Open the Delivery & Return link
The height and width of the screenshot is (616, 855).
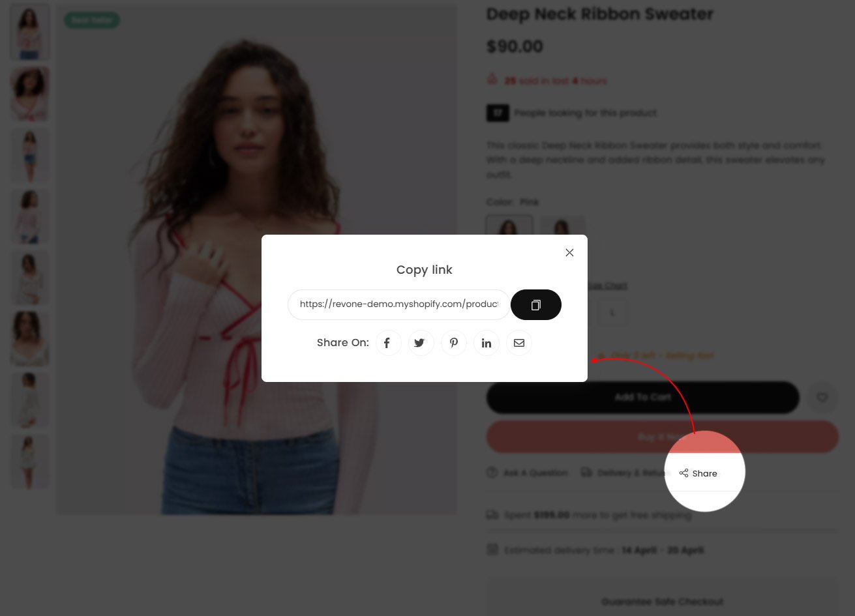[x=626, y=473]
